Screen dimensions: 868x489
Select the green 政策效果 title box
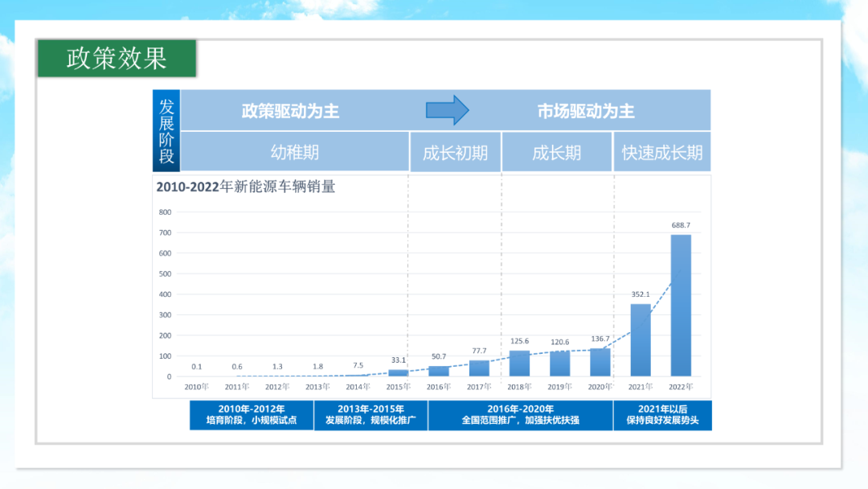click(x=117, y=59)
